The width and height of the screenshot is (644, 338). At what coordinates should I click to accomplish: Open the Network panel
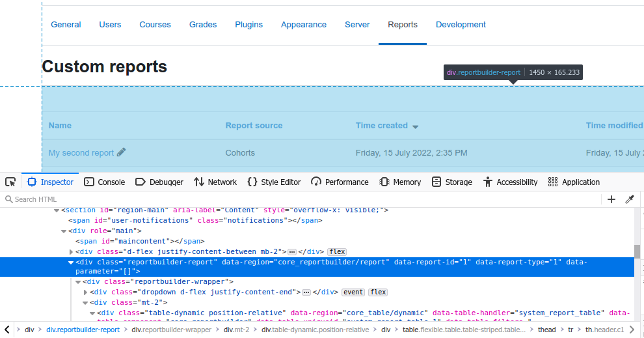coord(215,182)
